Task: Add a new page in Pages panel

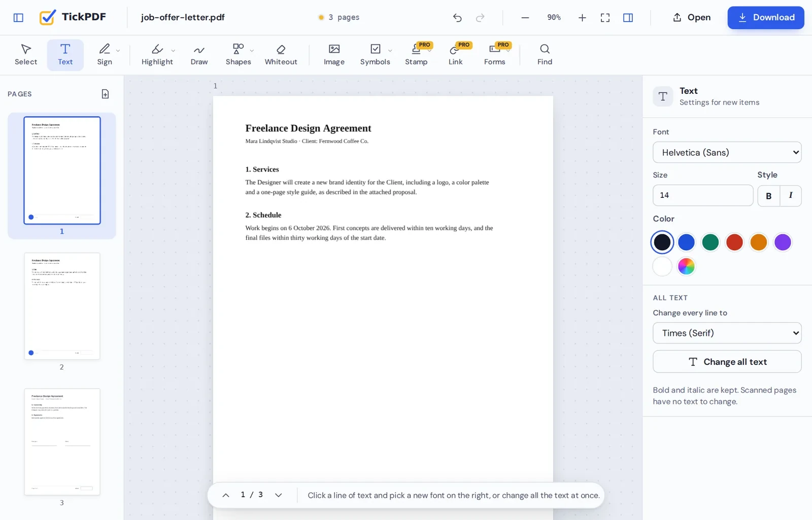Action: pyautogui.click(x=105, y=94)
